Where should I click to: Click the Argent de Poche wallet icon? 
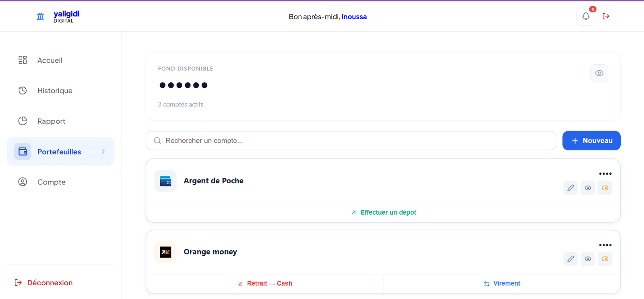[165, 181]
